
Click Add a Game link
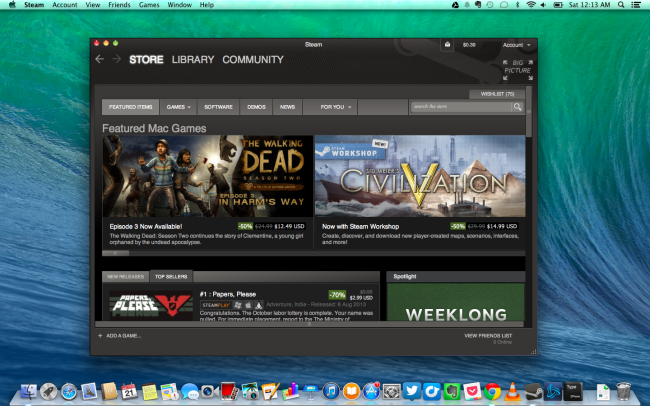click(120, 336)
